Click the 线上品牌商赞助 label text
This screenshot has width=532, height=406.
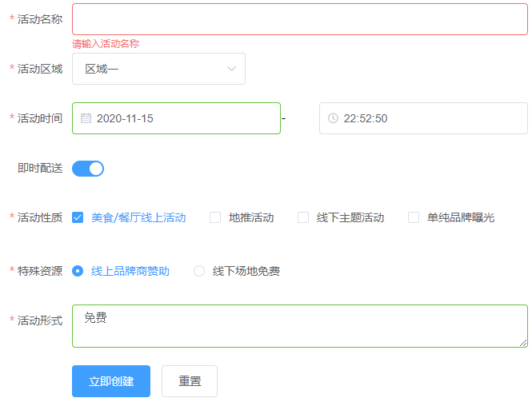(x=130, y=271)
